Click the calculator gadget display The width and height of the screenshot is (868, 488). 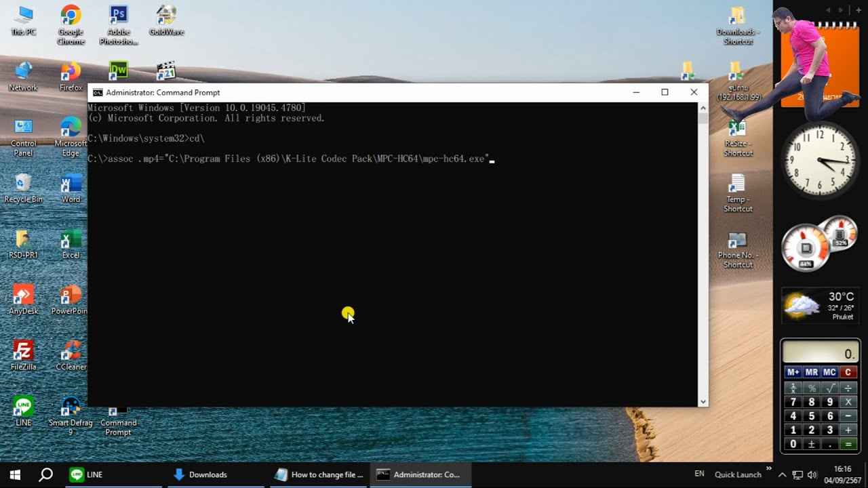click(820, 353)
